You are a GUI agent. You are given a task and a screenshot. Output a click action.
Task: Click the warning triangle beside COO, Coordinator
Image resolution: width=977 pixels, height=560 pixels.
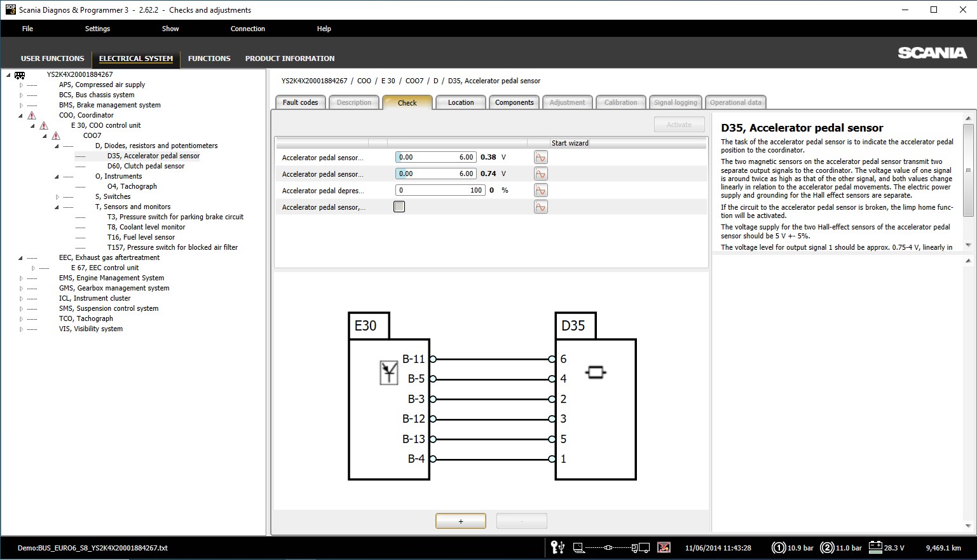tap(32, 115)
